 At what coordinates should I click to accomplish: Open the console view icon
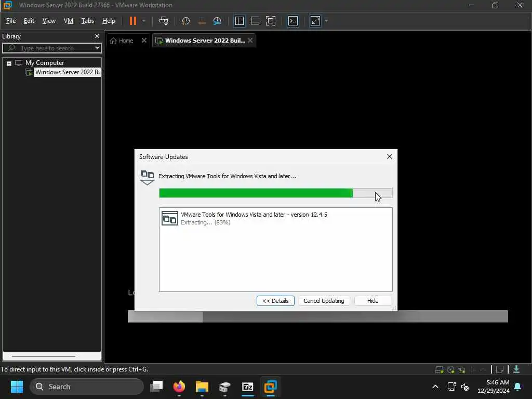[x=293, y=21]
